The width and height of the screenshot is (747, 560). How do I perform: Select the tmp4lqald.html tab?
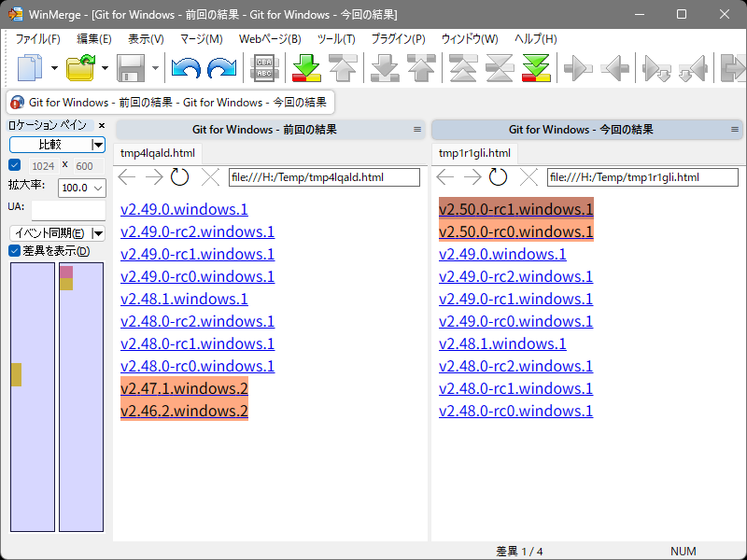(158, 153)
